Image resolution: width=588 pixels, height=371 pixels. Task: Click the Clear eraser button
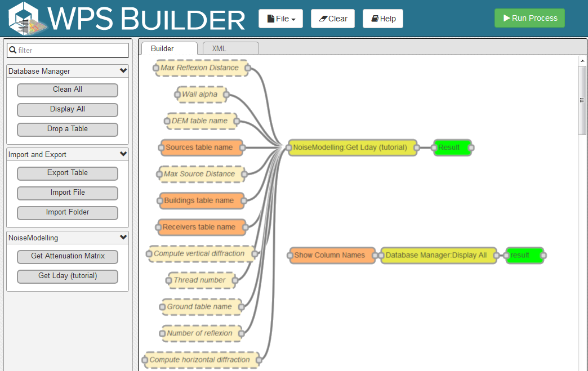(333, 19)
